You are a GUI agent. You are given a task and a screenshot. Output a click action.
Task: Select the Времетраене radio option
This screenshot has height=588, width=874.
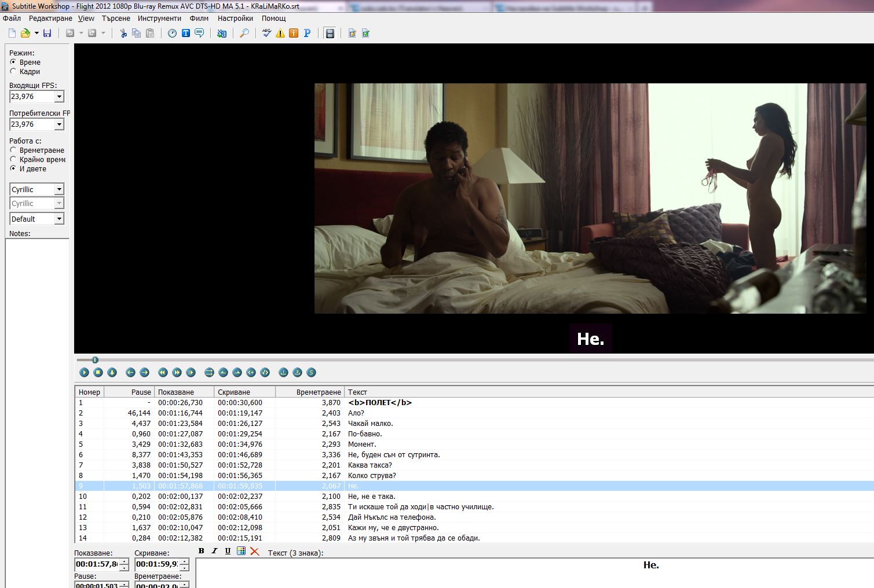[13, 150]
